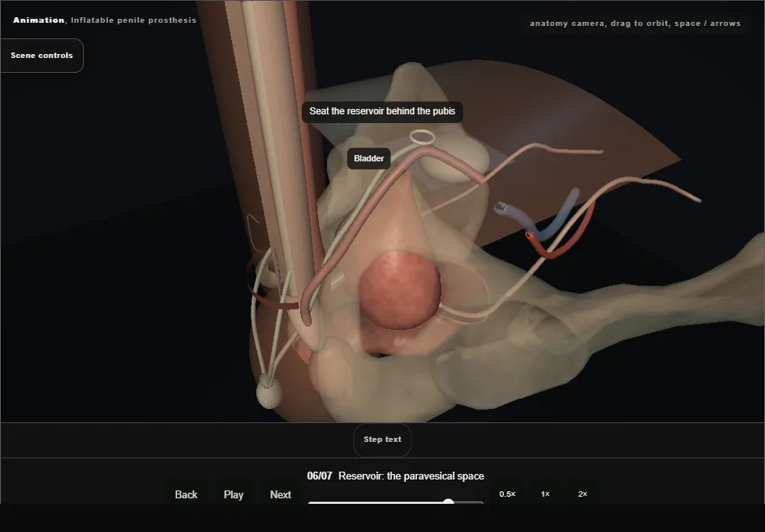
Task: Click the scrotal pump bulb in model
Action: [x=269, y=392]
